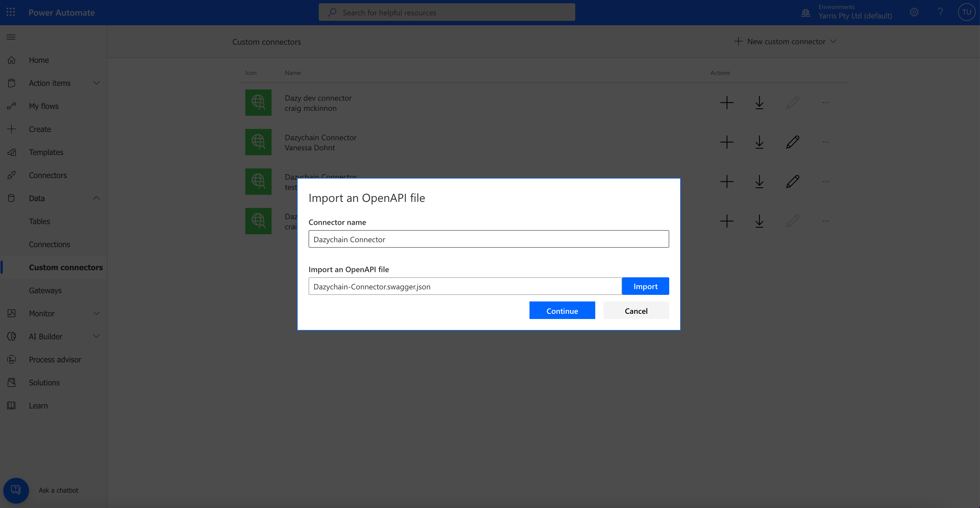The image size is (980, 508).
Task: Click the Yarris Pty Ltd (default) environment
Action: pyautogui.click(x=855, y=16)
